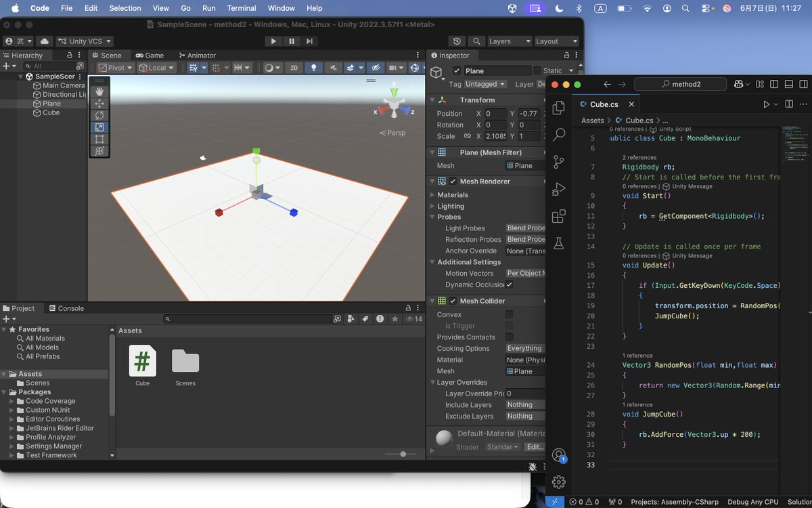Open Explorer in VS Code activity bar
Screen dimensions: 812x508
click(x=559, y=108)
